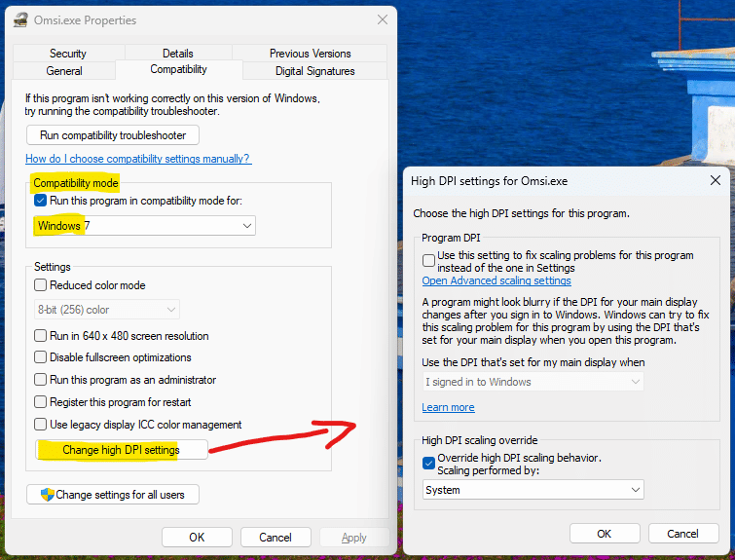Click the Omsi.exe icon in title bar
The height and width of the screenshot is (560, 735).
click(18, 20)
